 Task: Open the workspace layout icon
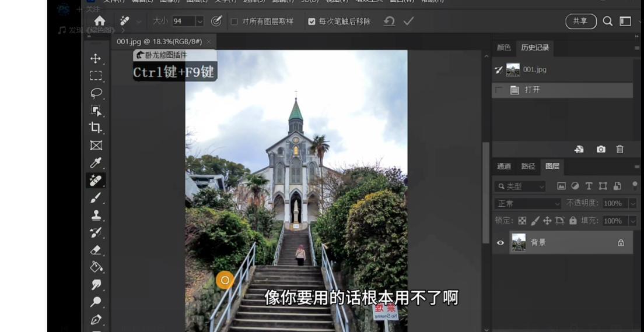click(x=625, y=22)
